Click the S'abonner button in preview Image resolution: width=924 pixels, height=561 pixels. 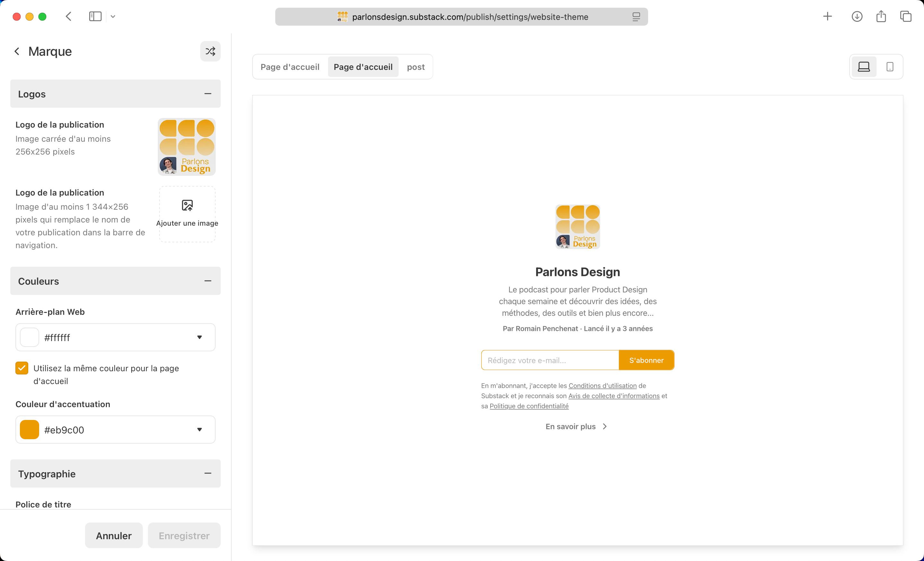tap(646, 360)
